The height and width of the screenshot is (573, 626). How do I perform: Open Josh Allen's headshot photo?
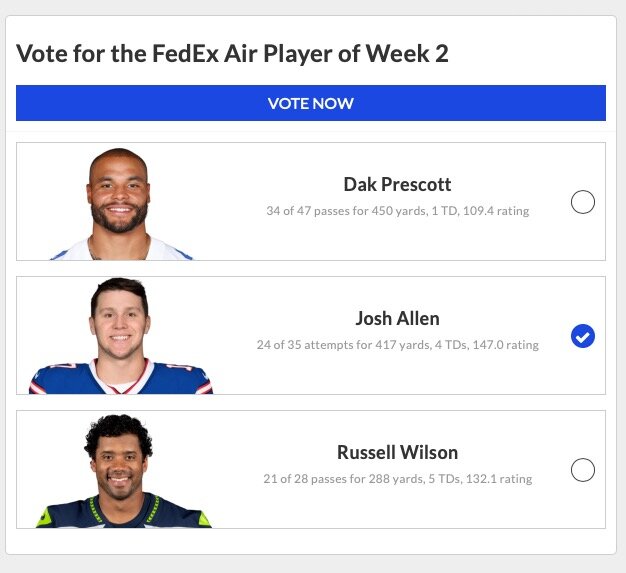point(121,336)
